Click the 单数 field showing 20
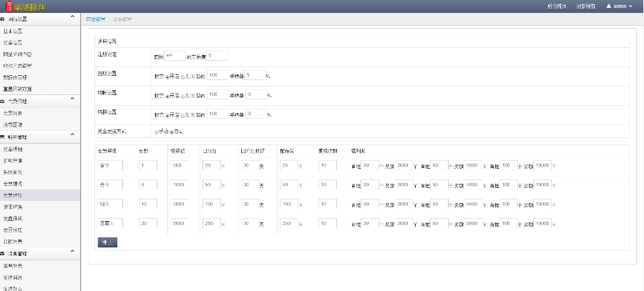 coord(148,223)
